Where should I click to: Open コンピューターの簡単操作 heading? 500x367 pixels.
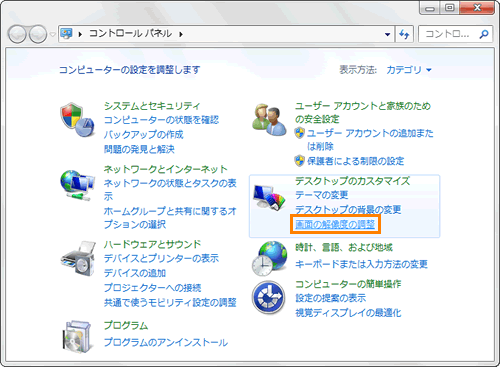pos(348,284)
